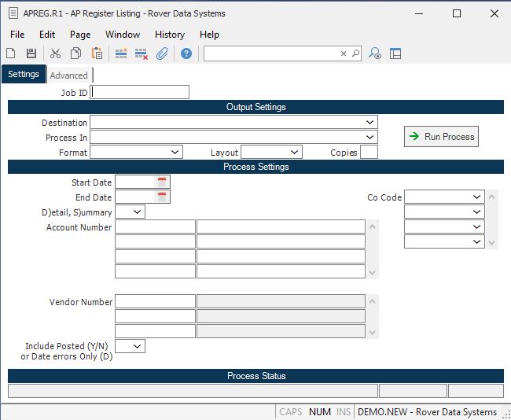The image size is (511, 420).
Task: Click into the Job ID field
Action: tap(140, 93)
